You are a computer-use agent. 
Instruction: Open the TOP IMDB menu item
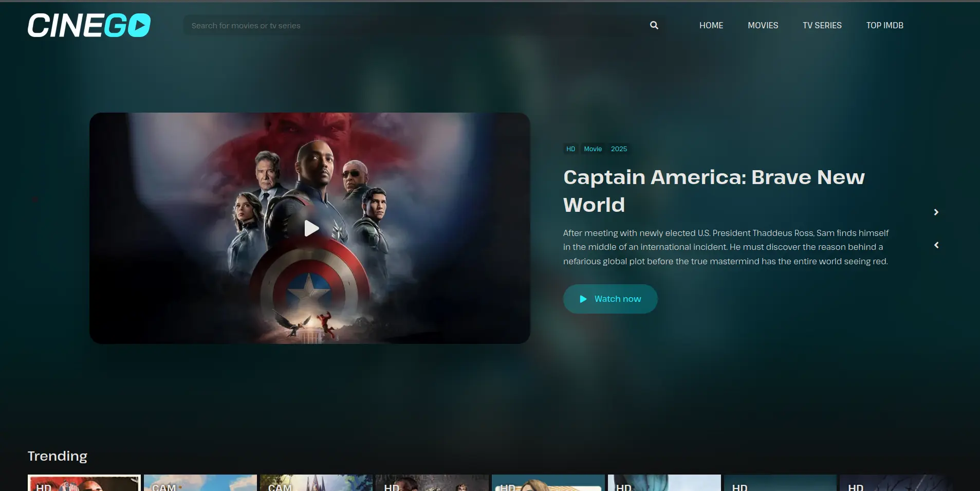pos(884,25)
